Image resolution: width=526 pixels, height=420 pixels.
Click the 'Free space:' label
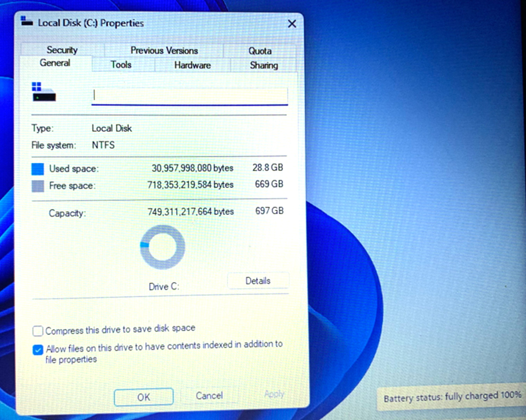pos(72,186)
